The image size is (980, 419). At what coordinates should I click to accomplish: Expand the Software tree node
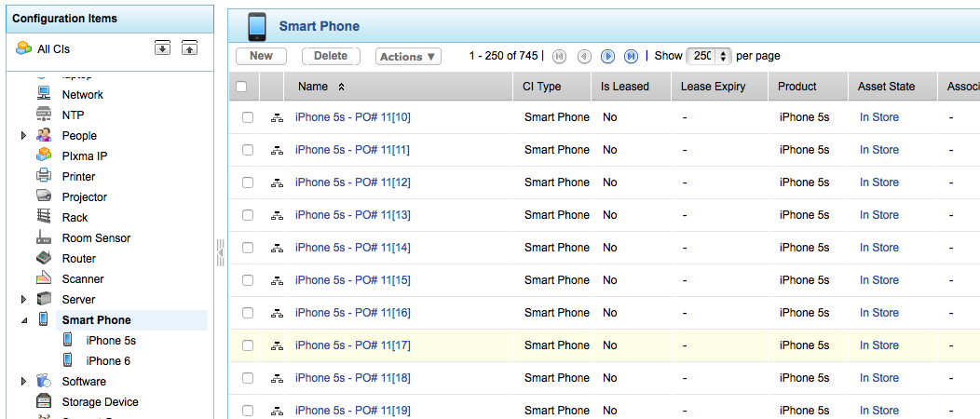23,381
